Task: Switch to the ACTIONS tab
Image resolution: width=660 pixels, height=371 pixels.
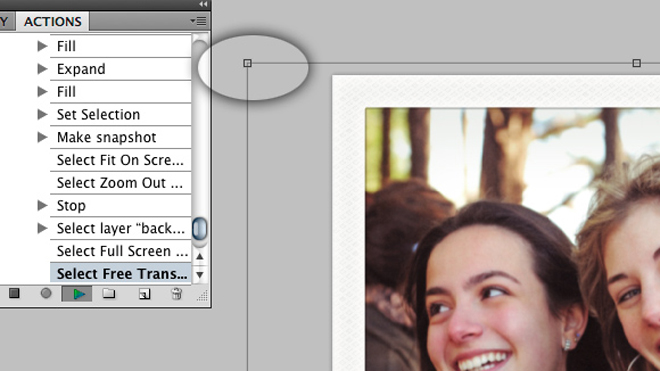Action: (53, 21)
